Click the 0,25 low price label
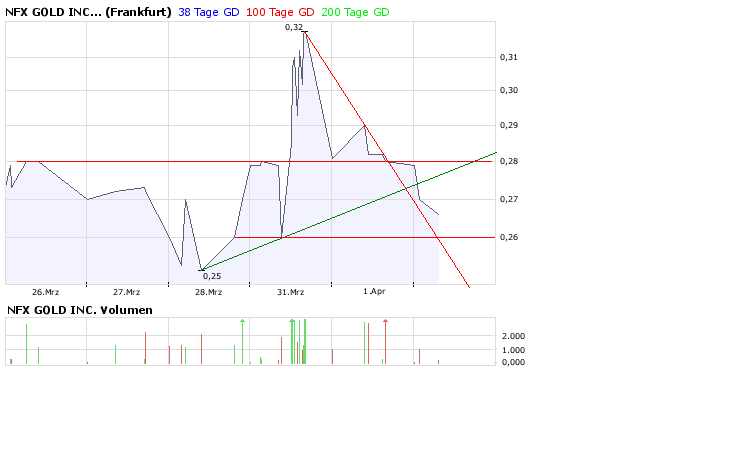The image size is (738, 475). (212, 276)
